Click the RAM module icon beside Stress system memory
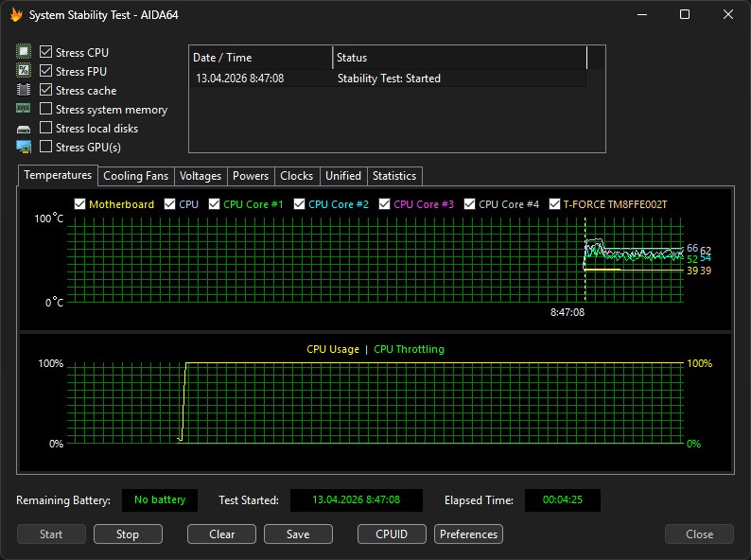 (x=23, y=108)
